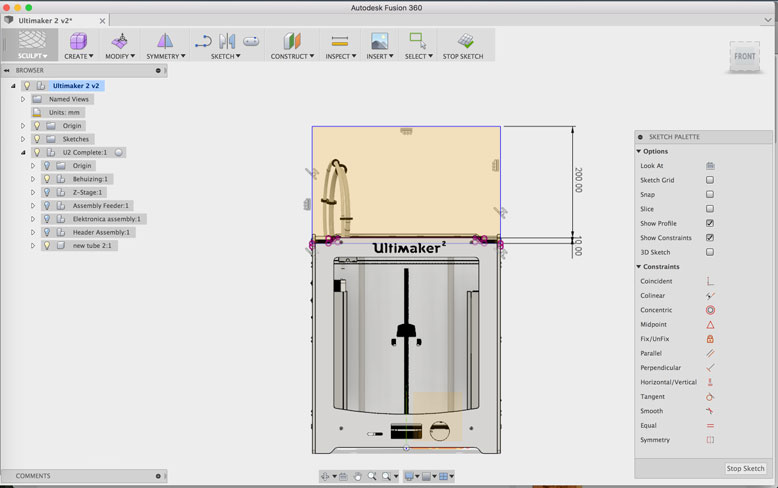Collapse the Constraints section in Sketch Palette
Screen dimensions: 778x488
click(x=639, y=267)
